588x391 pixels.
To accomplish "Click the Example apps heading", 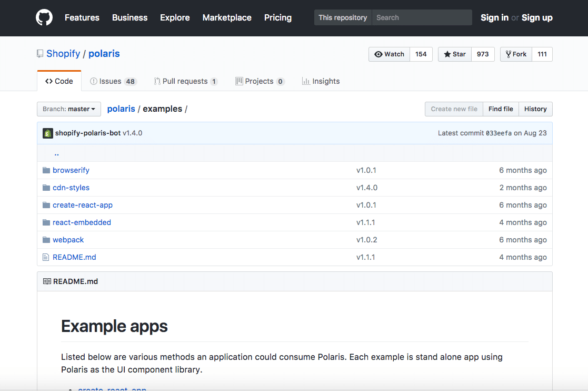I will tap(114, 326).
